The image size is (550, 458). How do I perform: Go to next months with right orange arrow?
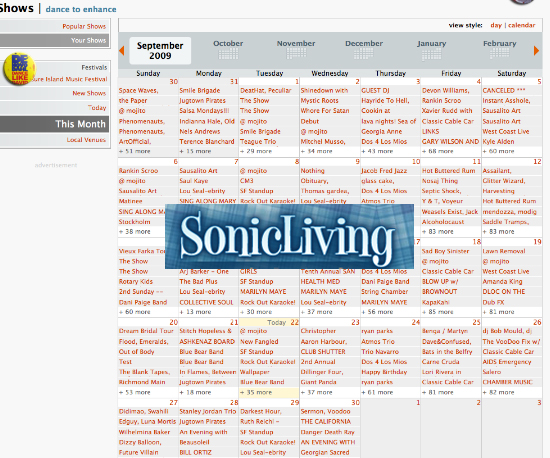click(536, 50)
